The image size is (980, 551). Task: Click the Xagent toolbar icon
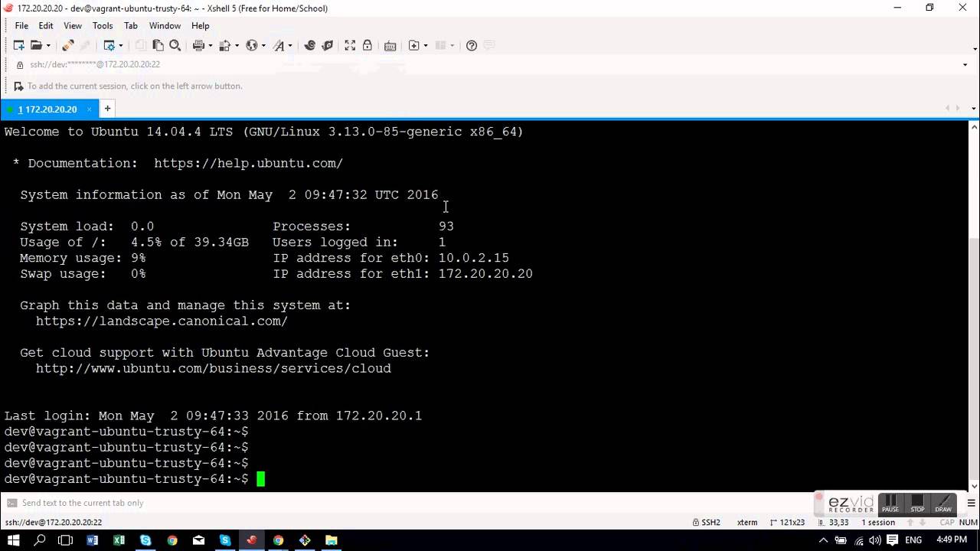(328, 46)
